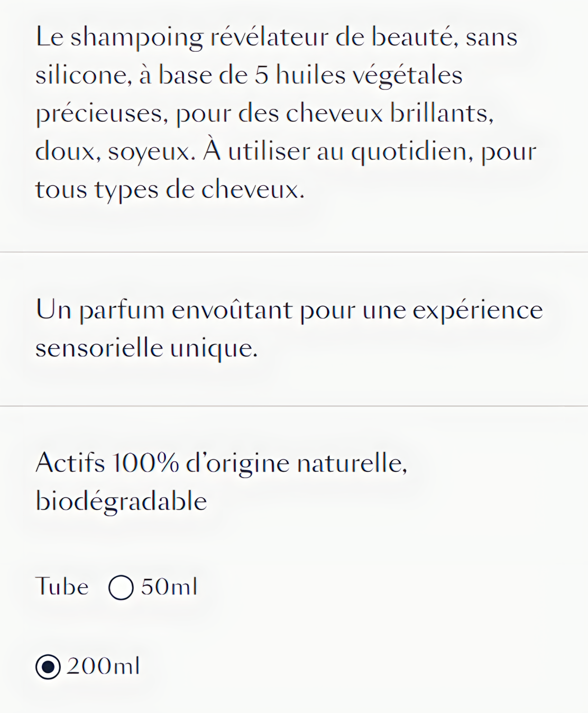The width and height of the screenshot is (588, 713).
Task: Click the word biodégradable
Action: click(x=121, y=501)
